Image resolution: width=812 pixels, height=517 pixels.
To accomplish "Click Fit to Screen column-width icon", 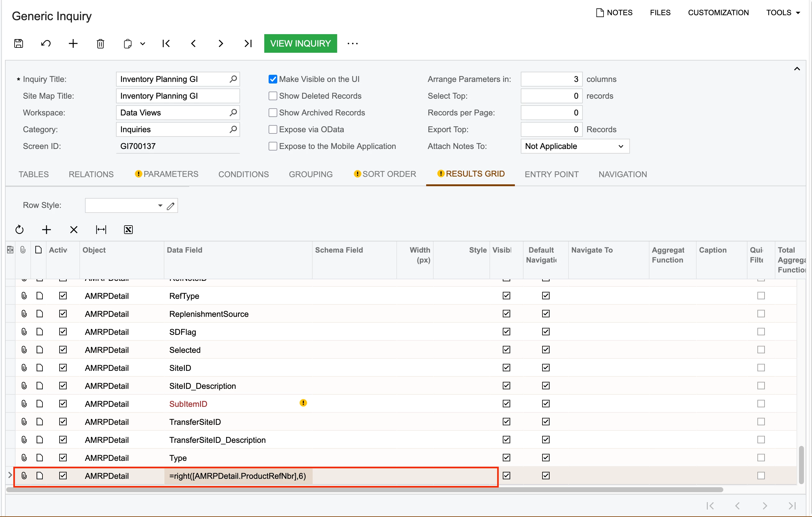I will [101, 230].
